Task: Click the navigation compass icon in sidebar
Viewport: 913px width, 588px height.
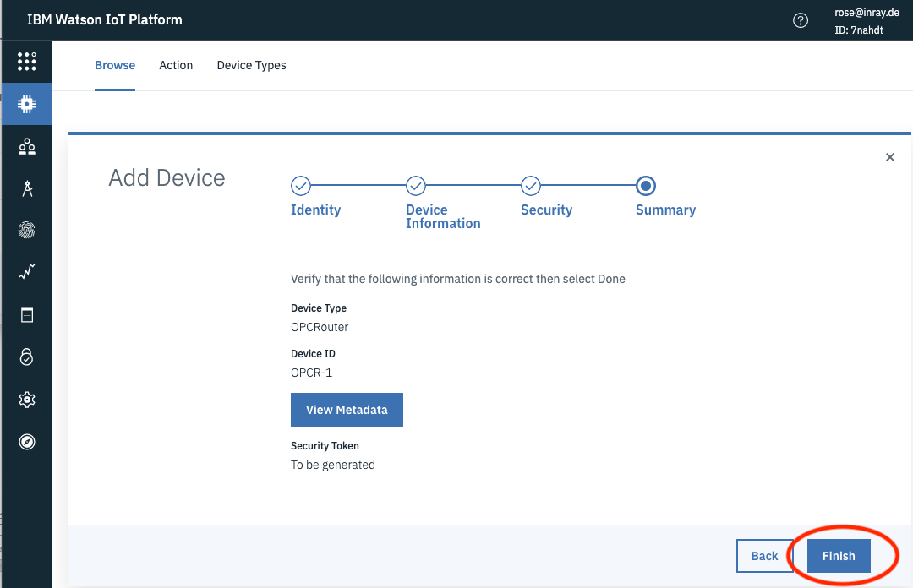Action: 27,441
